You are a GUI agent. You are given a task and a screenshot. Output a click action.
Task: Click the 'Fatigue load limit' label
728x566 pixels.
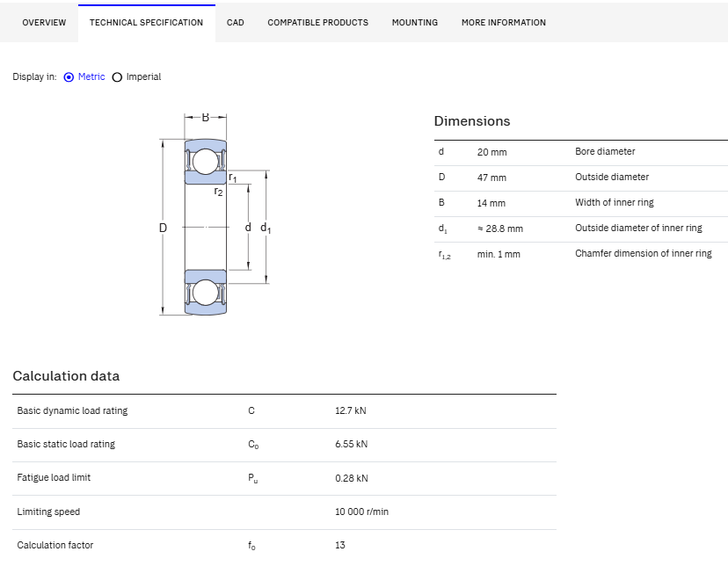coord(54,478)
